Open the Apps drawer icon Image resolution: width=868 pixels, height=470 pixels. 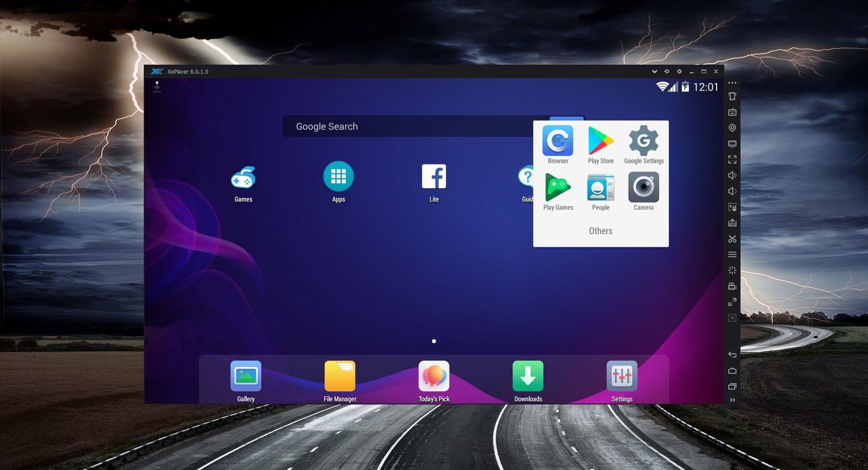[338, 177]
